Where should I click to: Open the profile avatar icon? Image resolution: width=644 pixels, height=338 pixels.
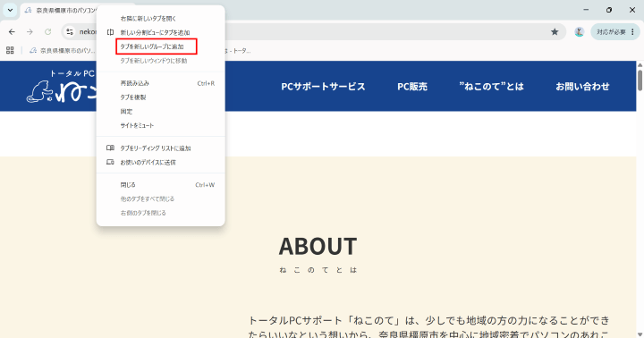[x=579, y=31]
